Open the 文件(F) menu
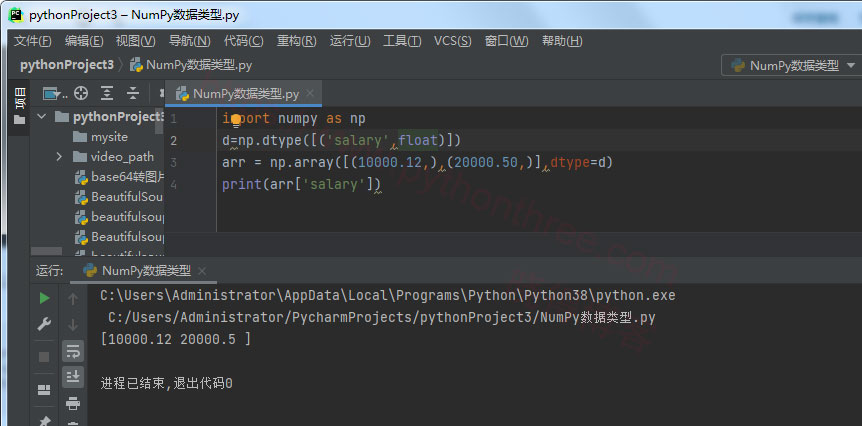The width and height of the screenshot is (862, 426). point(32,41)
